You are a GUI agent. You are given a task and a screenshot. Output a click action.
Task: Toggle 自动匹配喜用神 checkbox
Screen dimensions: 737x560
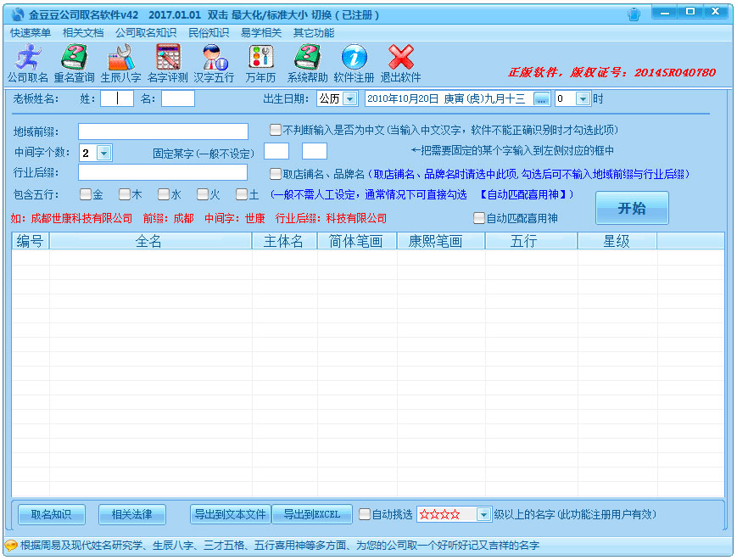click(x=479, y=218)
